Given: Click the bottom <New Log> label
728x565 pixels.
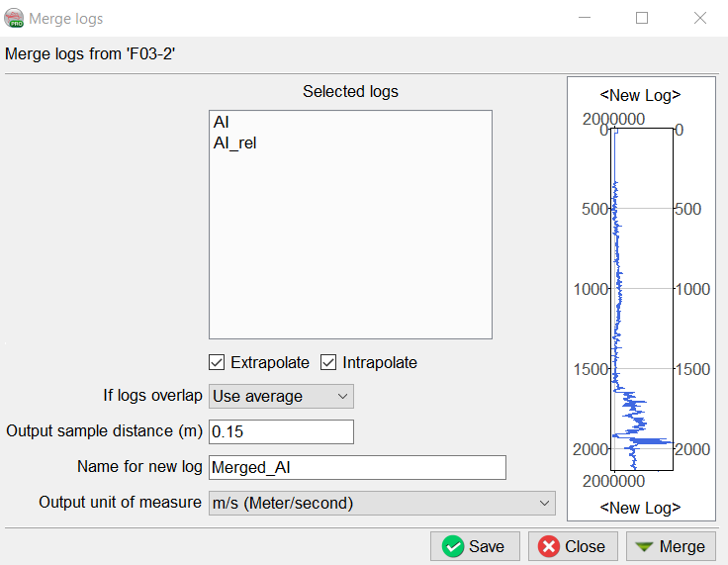Looking at the screenshot, I should tap(640, 508).
